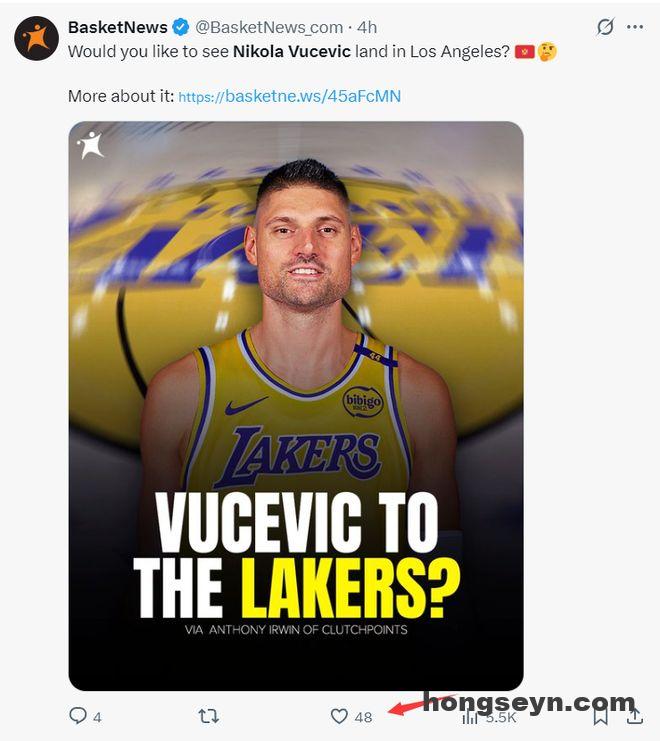Click the BasketNews logo watermark on image
This screenshot has width=660, height=741.
(90, 145)
